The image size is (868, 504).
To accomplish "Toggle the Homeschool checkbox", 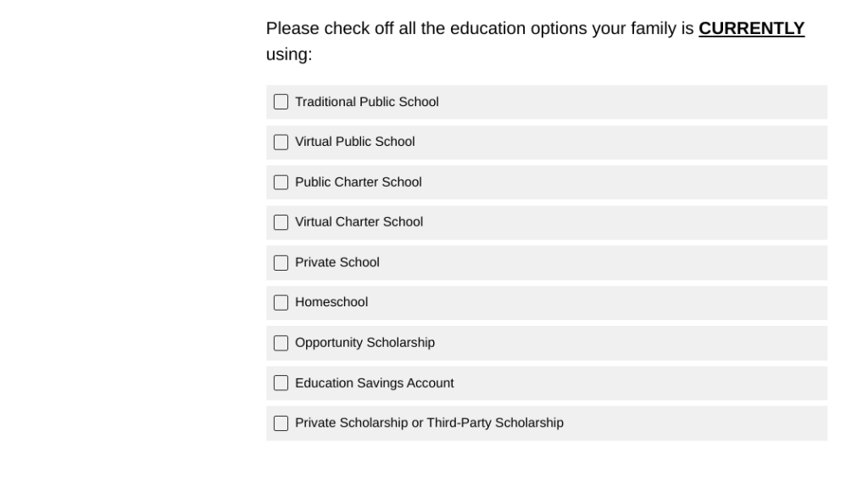I will (281, 303).
